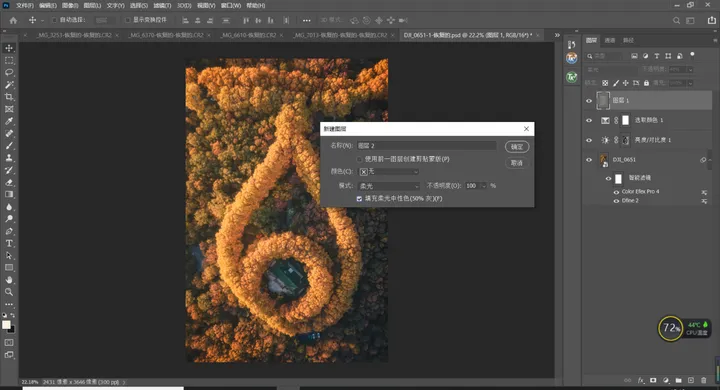Toggle Quick Mask mode icon
This screenshot has width=720, height=390.
(x=9, y=343)
